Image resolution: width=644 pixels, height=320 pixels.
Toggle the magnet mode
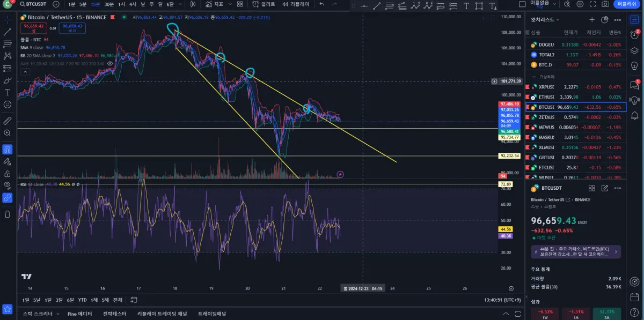click(8, 149)
